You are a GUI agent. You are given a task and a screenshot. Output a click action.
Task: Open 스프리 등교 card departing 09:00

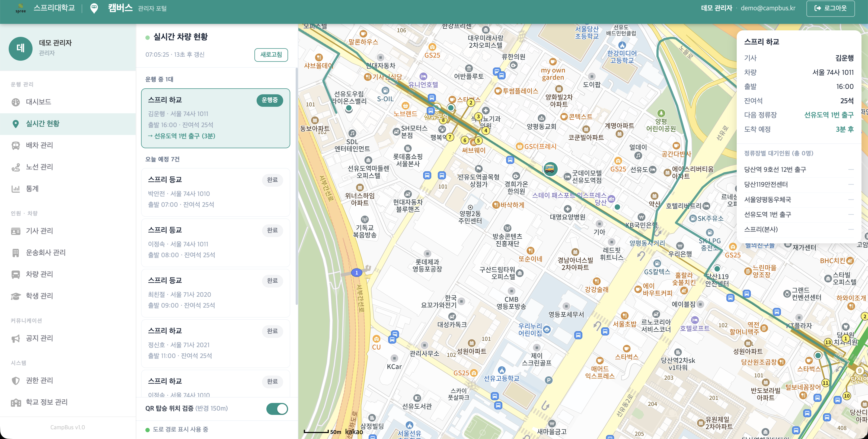216,293
